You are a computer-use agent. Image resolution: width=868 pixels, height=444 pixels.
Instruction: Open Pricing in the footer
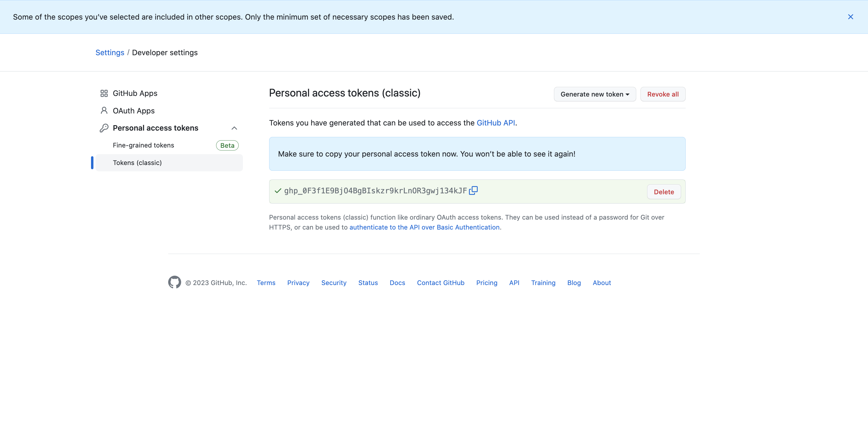point(486,283)
